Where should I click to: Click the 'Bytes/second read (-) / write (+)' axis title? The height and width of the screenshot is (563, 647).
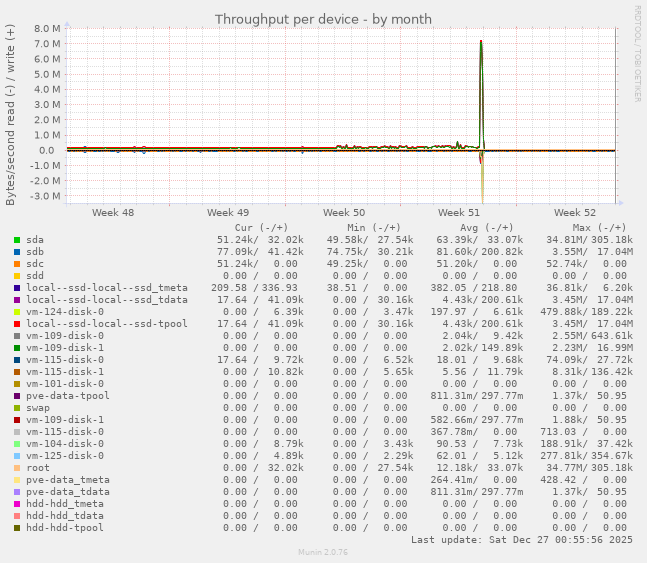click(10, 115)
